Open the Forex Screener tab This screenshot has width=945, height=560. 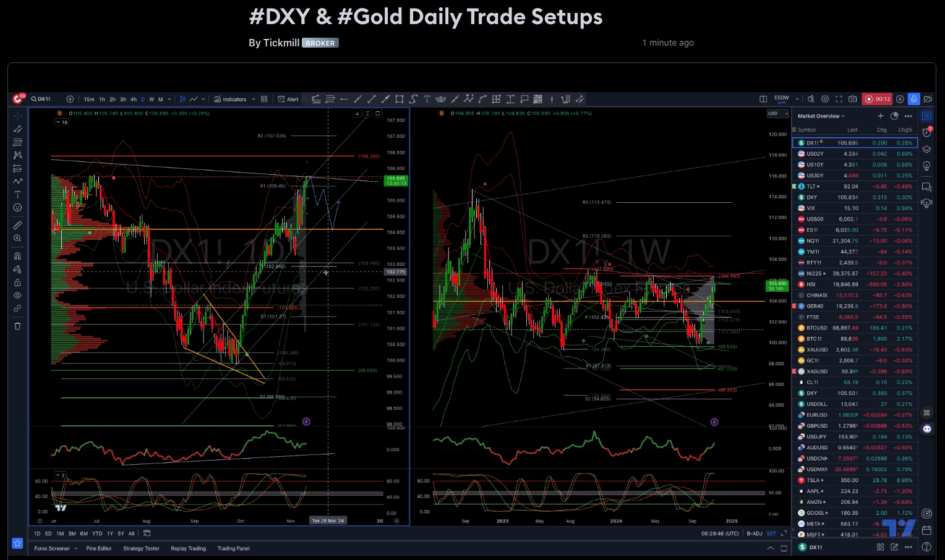tap(52, 548)
